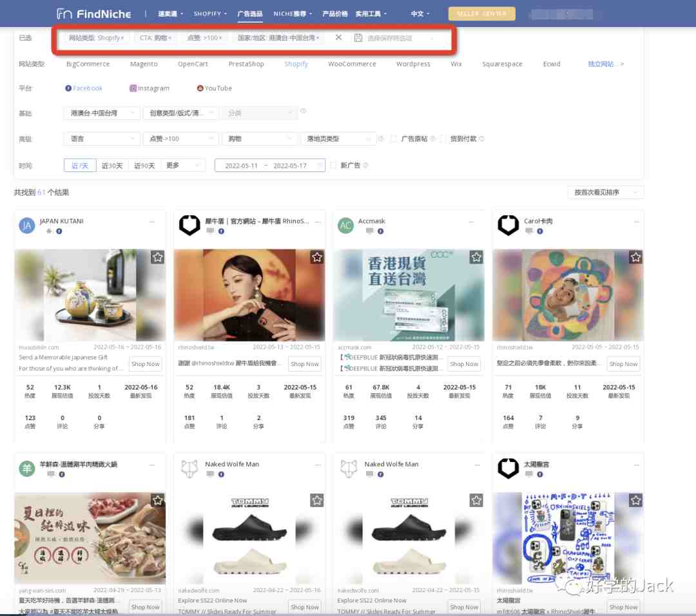Screen dimensions: 696x616
Task: Favorite the 犀牛盾 RhinoShield ad with star
Action: pos(317,257)
